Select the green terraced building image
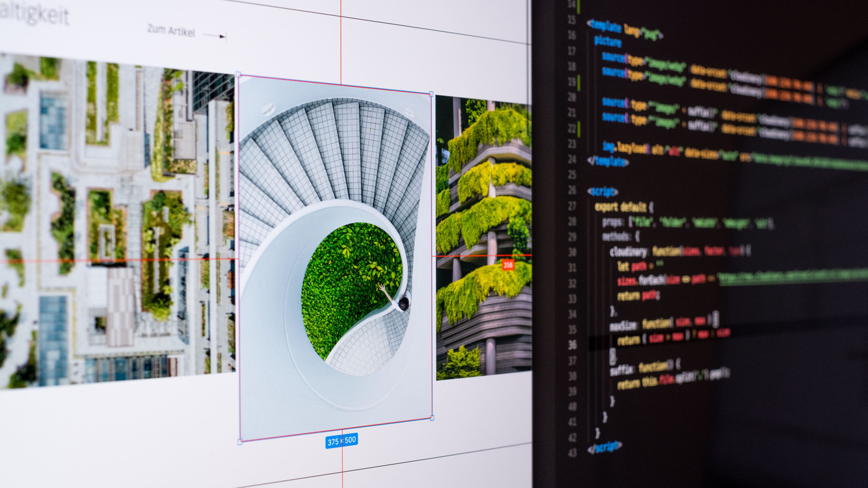This screenshot has width=868, height=488. 484,238
